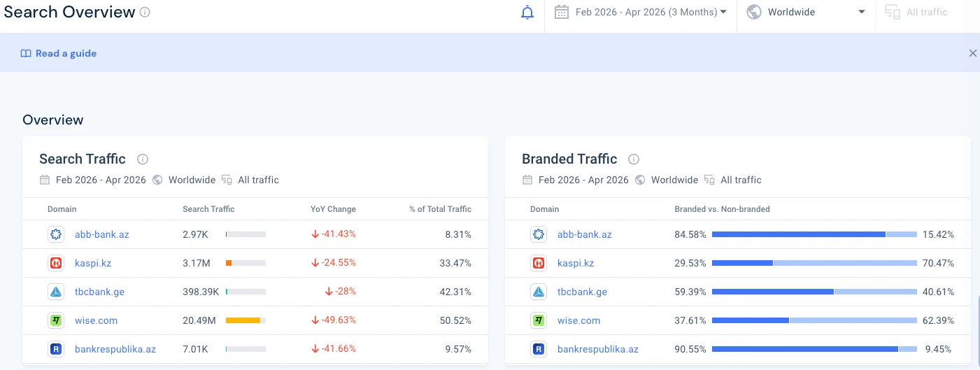The image size is (980, 370).
Task: Click the YoY Change column header
Action: pyautogui.click(x=333, y=209)
